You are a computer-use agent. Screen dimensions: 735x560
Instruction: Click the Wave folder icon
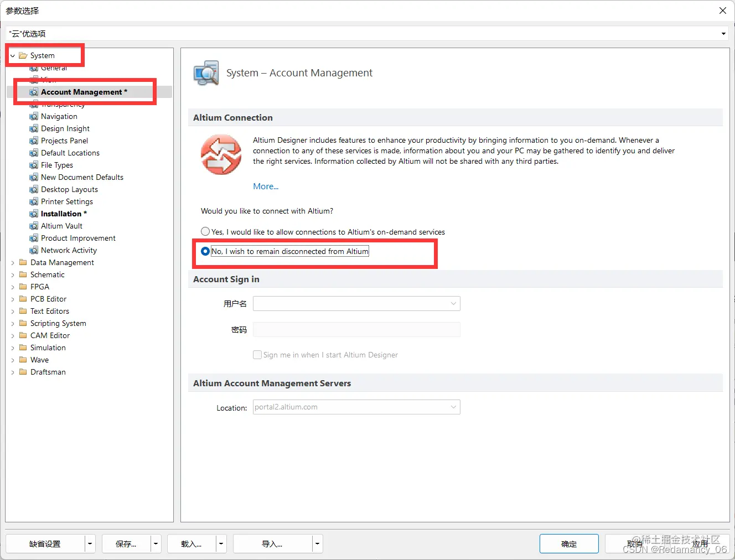23,360
